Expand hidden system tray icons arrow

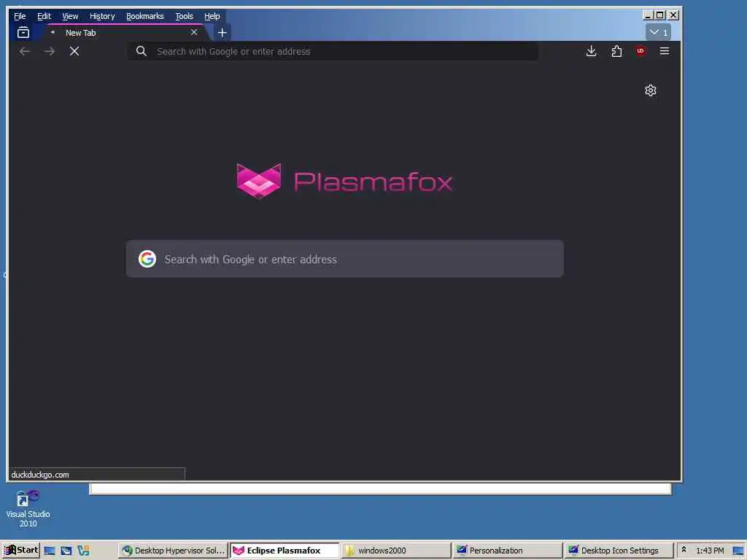click(684, 550)
